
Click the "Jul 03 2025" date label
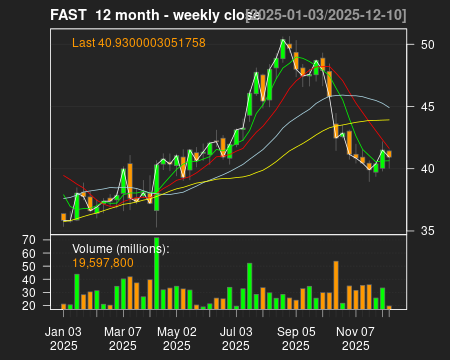pyautogui.click(x=236, y=339)
